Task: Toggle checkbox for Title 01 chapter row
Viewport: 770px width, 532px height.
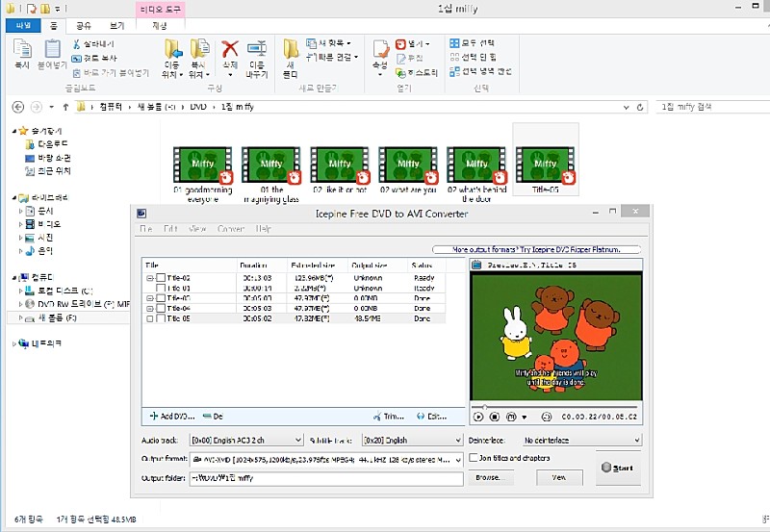Action: coord(161,288)
